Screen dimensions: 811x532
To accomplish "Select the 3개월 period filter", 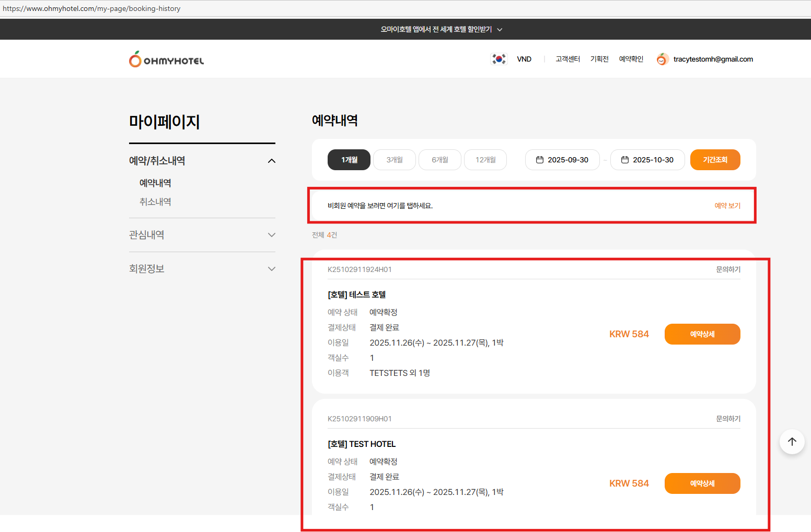I will coord(395,160).
